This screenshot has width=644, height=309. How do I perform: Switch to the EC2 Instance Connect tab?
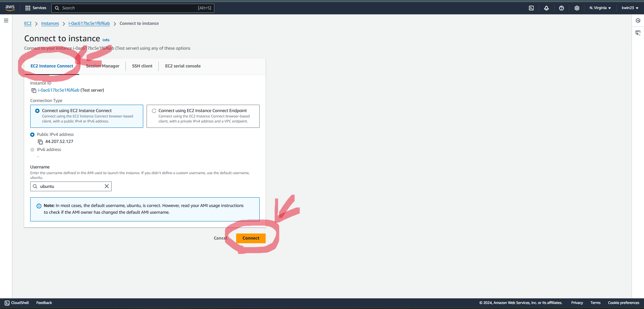point(52,66)
